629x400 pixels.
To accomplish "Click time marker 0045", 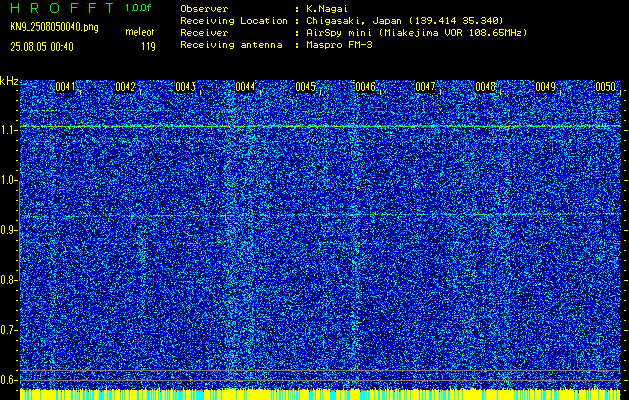I will [305, 87].
